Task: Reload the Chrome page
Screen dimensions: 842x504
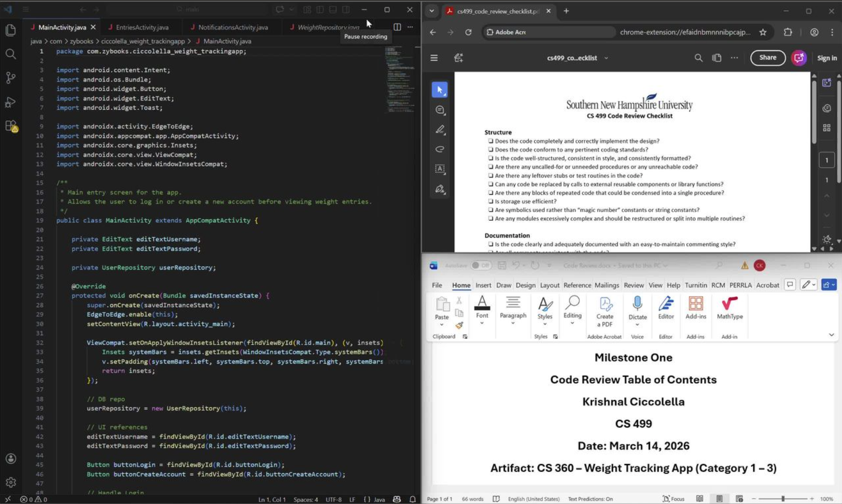Action: pyautogui.click(x=468, y=32)
